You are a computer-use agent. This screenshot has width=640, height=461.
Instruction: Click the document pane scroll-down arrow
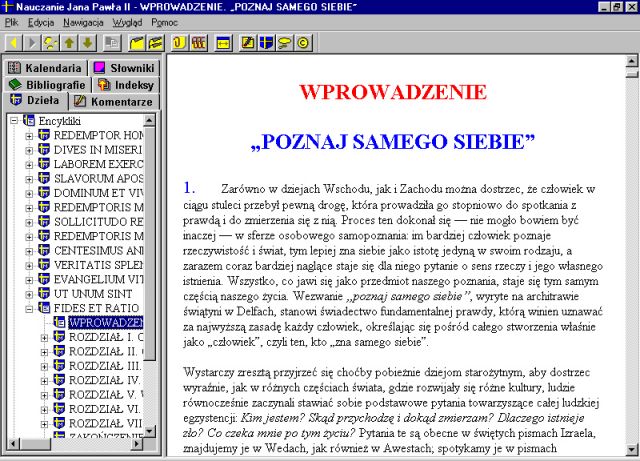point(631,449)
